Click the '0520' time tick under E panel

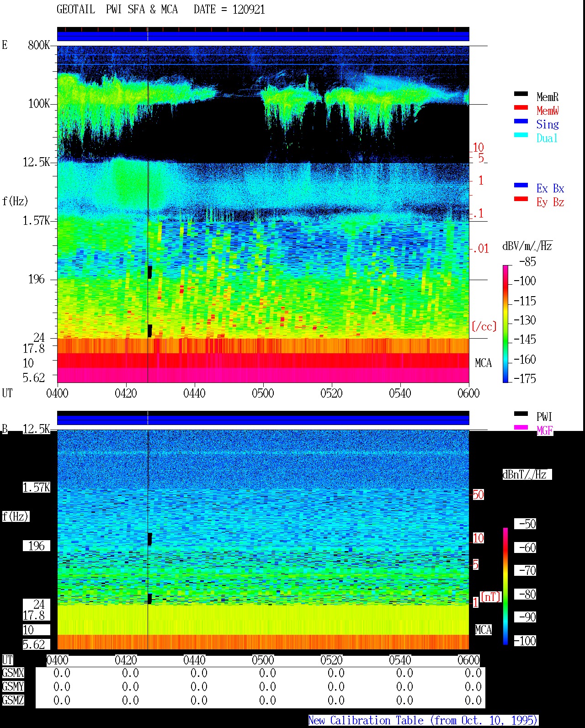click(x=331, y=393)
